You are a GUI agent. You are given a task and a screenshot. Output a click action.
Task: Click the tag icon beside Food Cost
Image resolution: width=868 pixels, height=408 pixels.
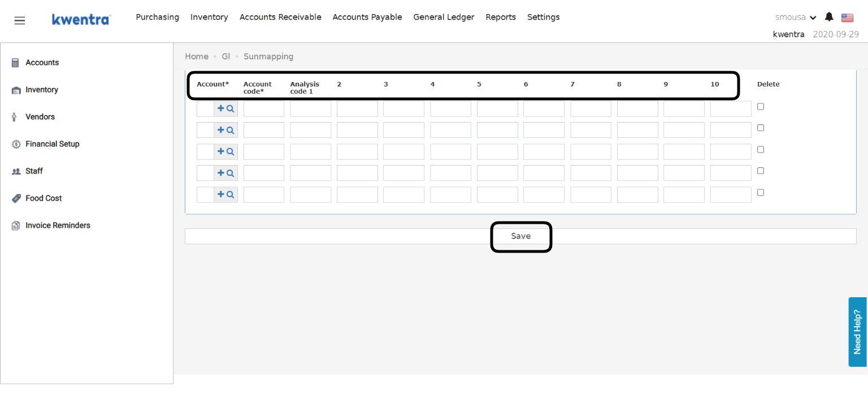[16, 198]
